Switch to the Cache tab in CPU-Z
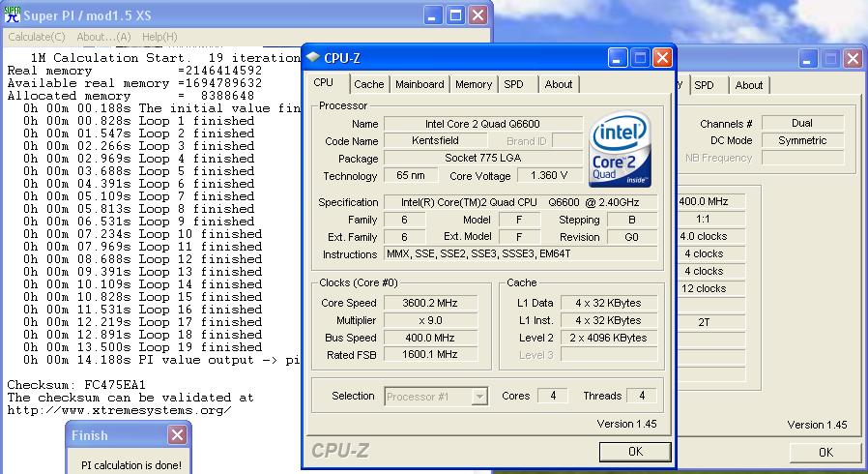Viewport: 868px width, 474px height. click(368, 84)
